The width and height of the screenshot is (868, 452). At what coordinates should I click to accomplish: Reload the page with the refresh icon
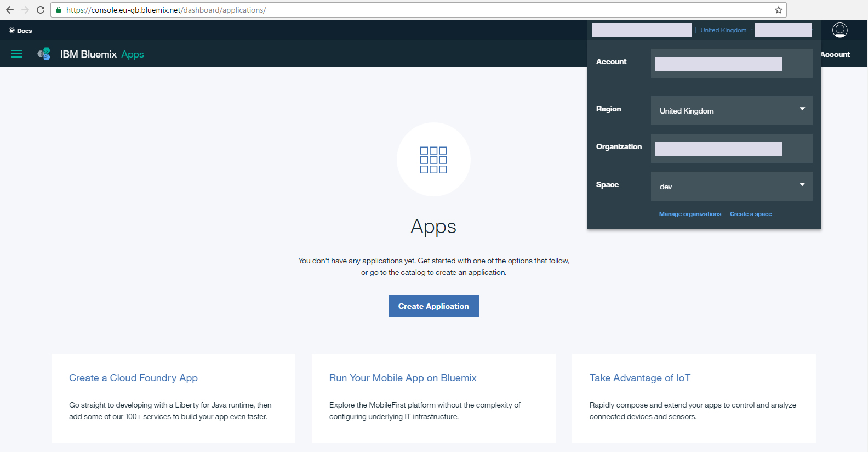41,10
